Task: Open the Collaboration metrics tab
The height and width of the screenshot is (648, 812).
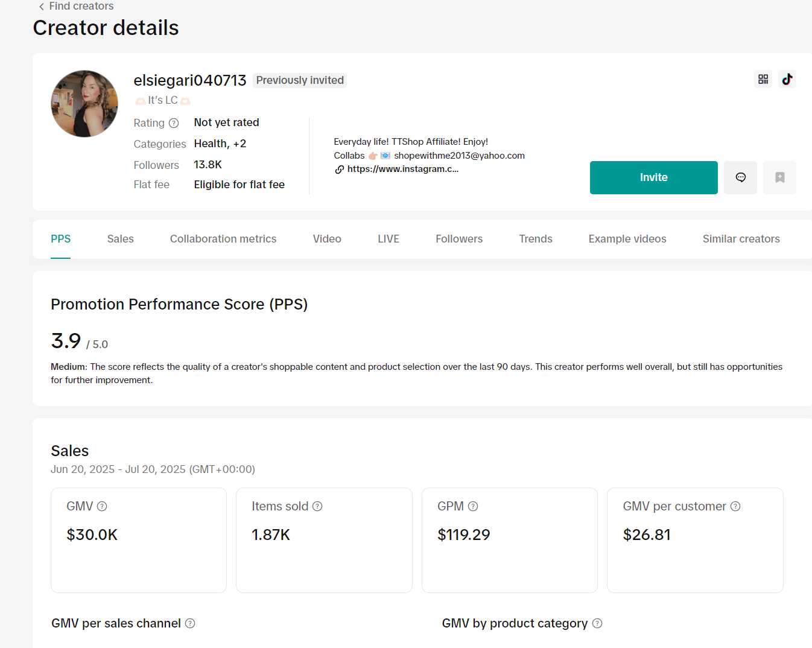Action: (x=223, y=239)
